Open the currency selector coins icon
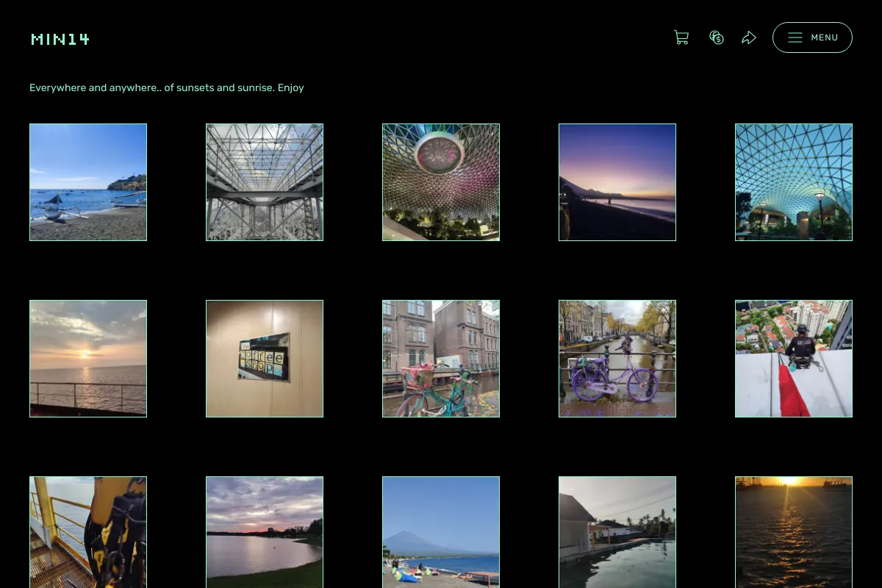 click(x=717, y=37)
